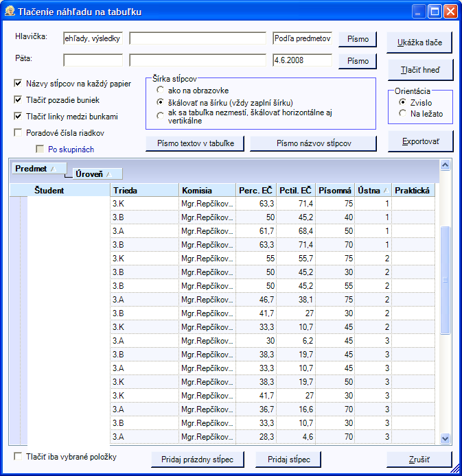
Task: Choose Na ležato orientation
Action: click(x=402, y=113)
